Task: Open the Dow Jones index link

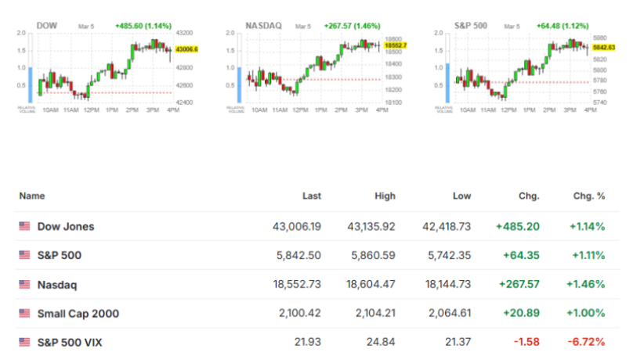Action: pyautogui.click(x=66, y=226)
